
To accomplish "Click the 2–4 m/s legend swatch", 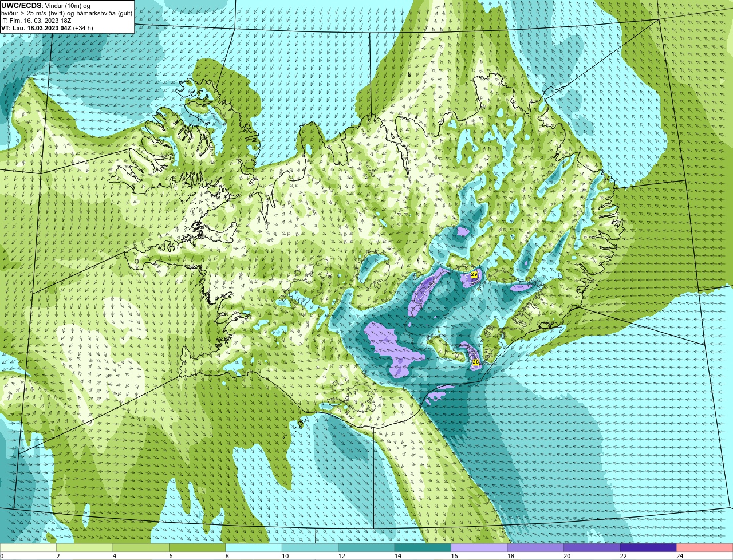I will pos(84,548).
